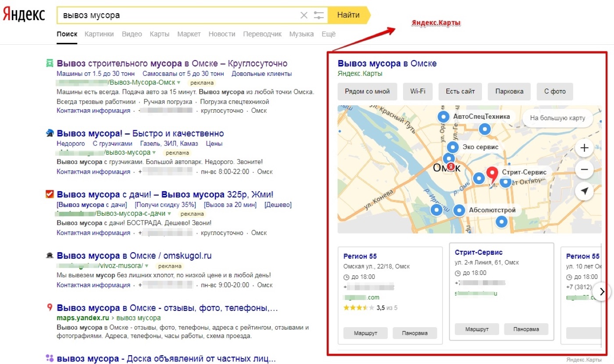This screenshot has width=614, height=364.
Task: Zoom in on the Omsk map
Action: 584,148
